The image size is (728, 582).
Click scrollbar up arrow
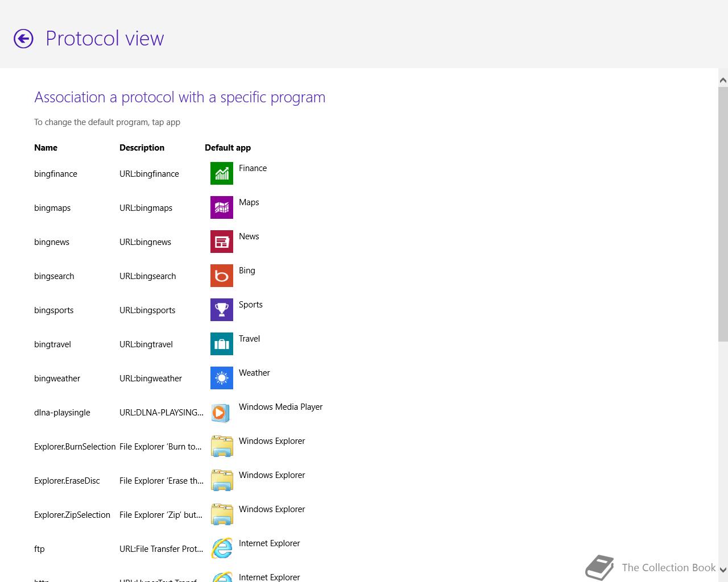(723, 81)
